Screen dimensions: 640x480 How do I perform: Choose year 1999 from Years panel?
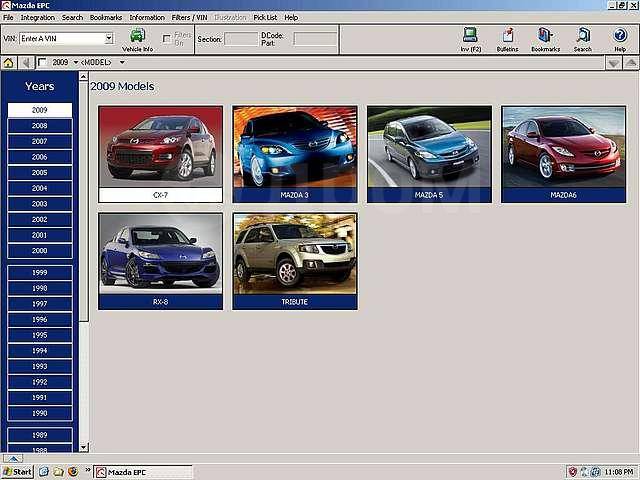40,272
